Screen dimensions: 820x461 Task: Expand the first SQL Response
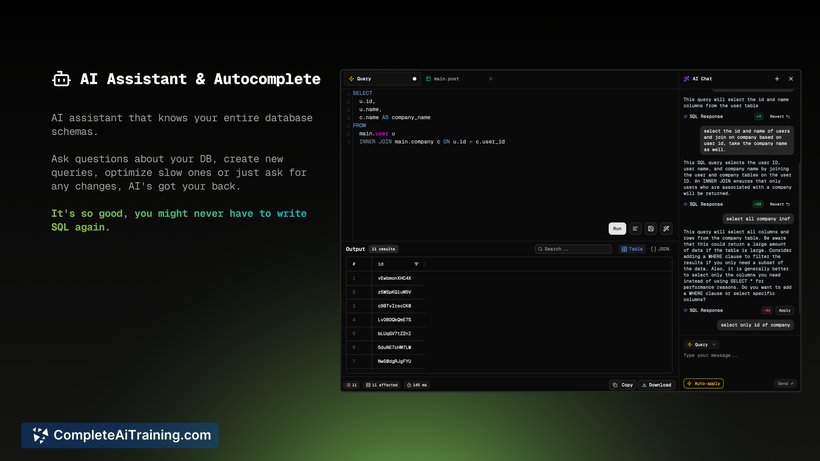(x=703, y=117)
